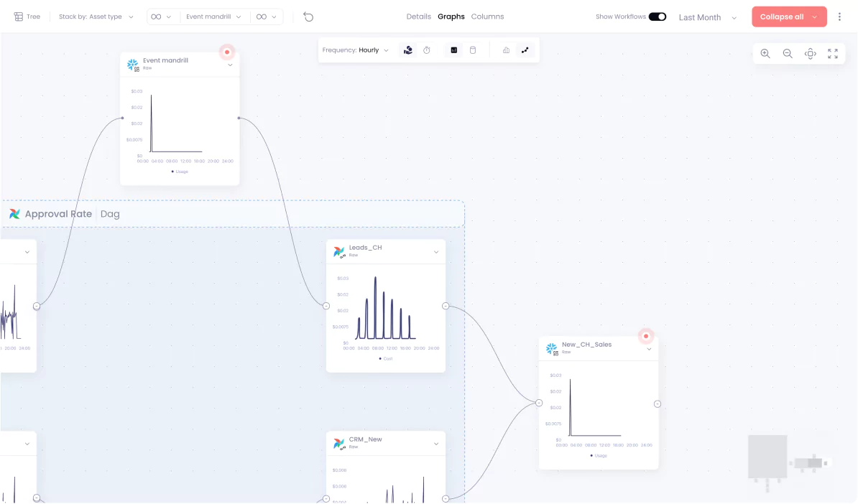Collapse the Leads_CH left input connector
This screenshot has height=504, width=858.
pos(326,306)
